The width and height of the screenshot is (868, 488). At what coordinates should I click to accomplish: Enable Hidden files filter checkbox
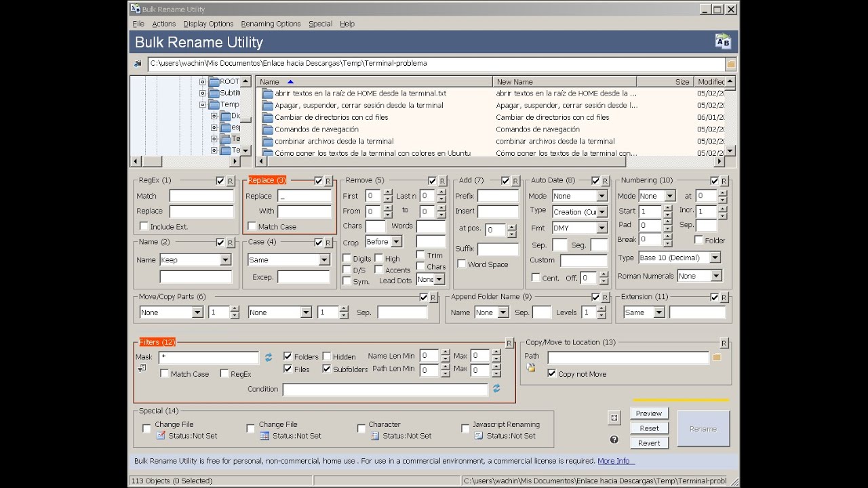click(x=327, y=357)
